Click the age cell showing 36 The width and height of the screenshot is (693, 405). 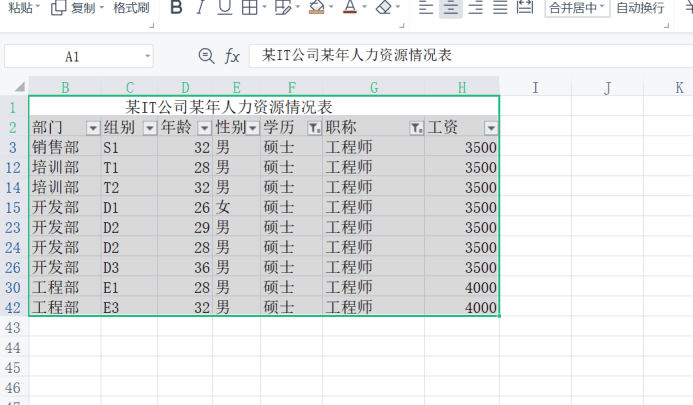click(185, 267)
